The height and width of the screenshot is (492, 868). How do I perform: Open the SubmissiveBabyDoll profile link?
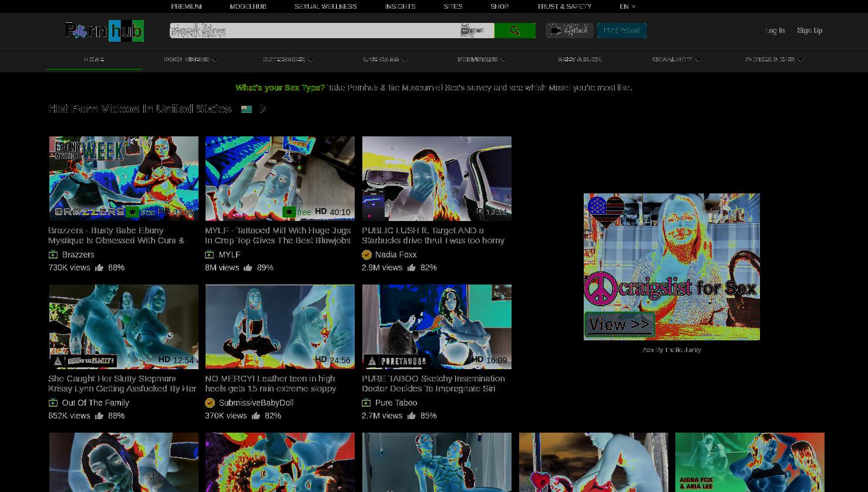256,403
